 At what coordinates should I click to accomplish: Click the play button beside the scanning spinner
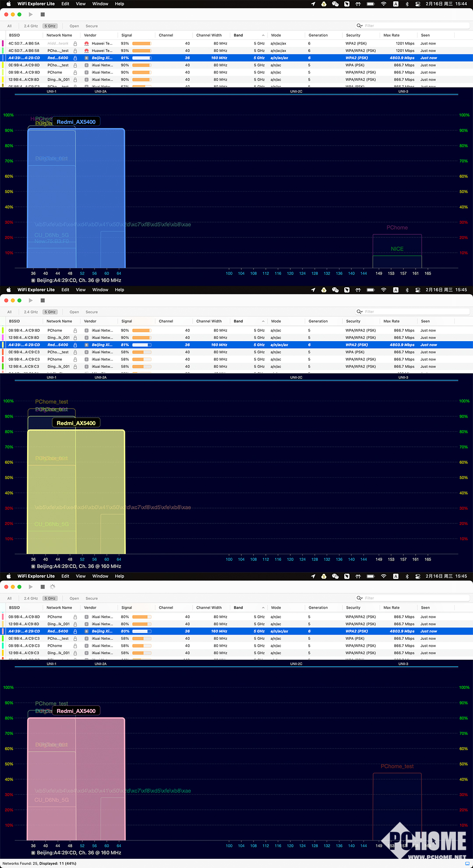tap(31, 586)
